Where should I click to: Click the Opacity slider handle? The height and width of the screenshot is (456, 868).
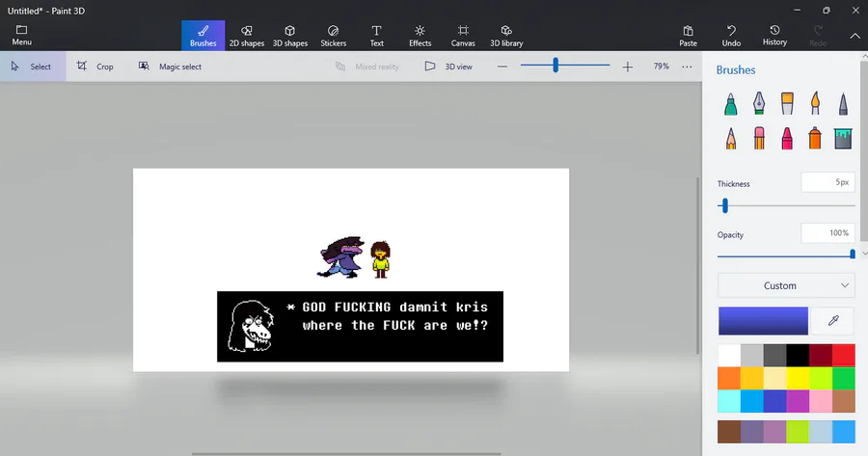pos(853,254)
